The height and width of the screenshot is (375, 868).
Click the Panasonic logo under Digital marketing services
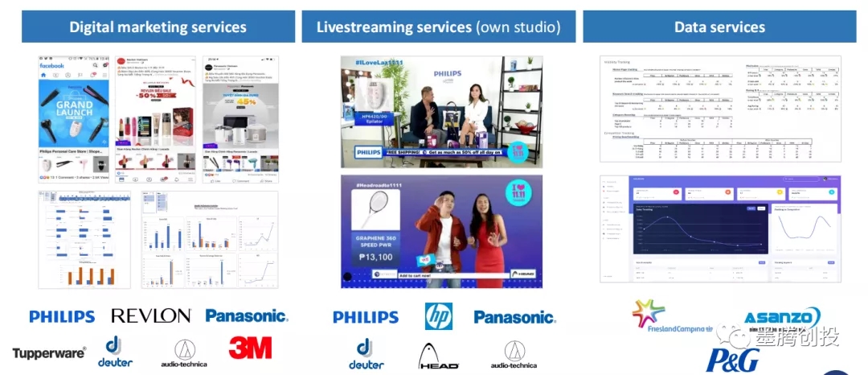click(247, 315)
